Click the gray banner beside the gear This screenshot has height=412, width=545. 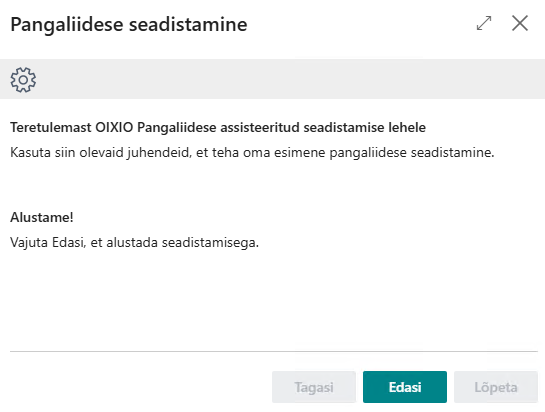click(x=290, y=79)
